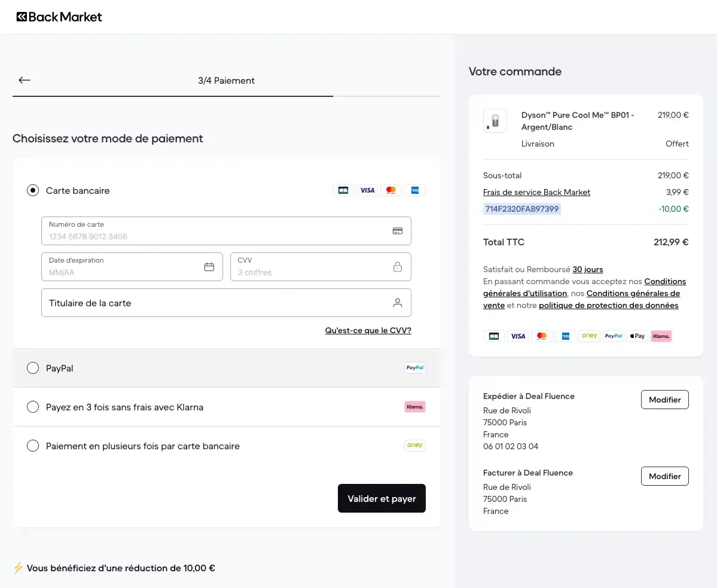Focus the Titulaire de la carte field
Viewport: 717px width, 588px height.
coord(226,303)
